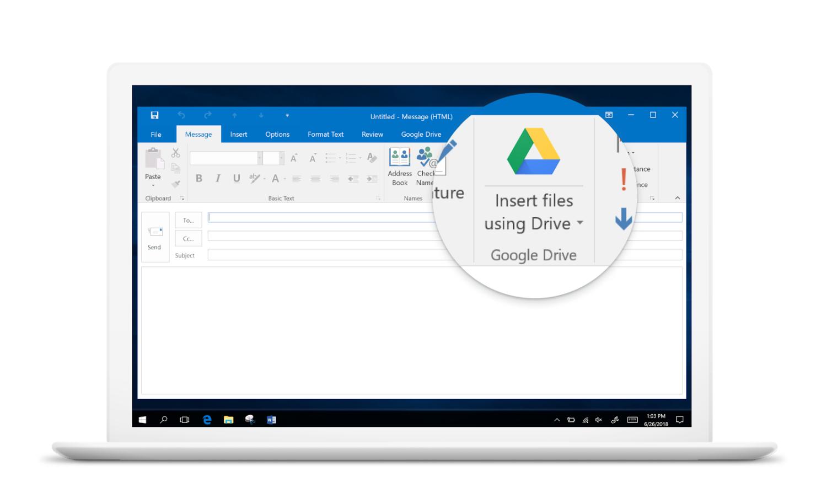This screenshot has height=504, width=827.
Task: Open the Google Drive ribbon tab
Action: click(421, 135)
